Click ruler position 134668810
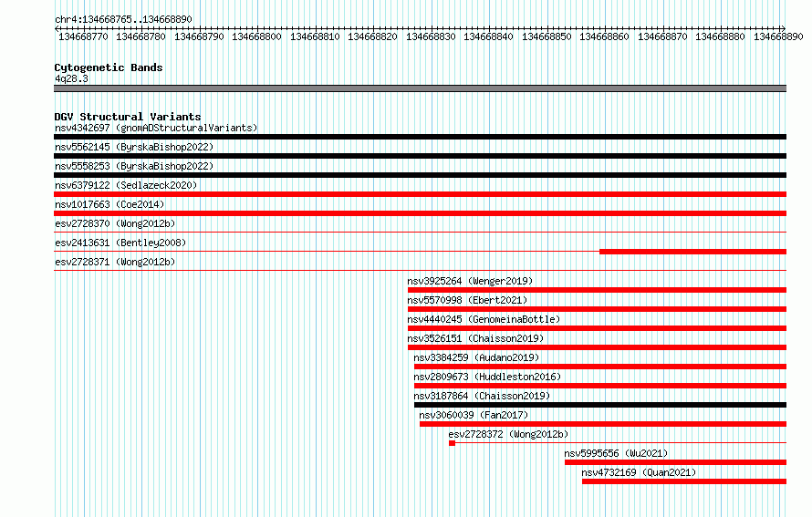 tap(315, 36)
